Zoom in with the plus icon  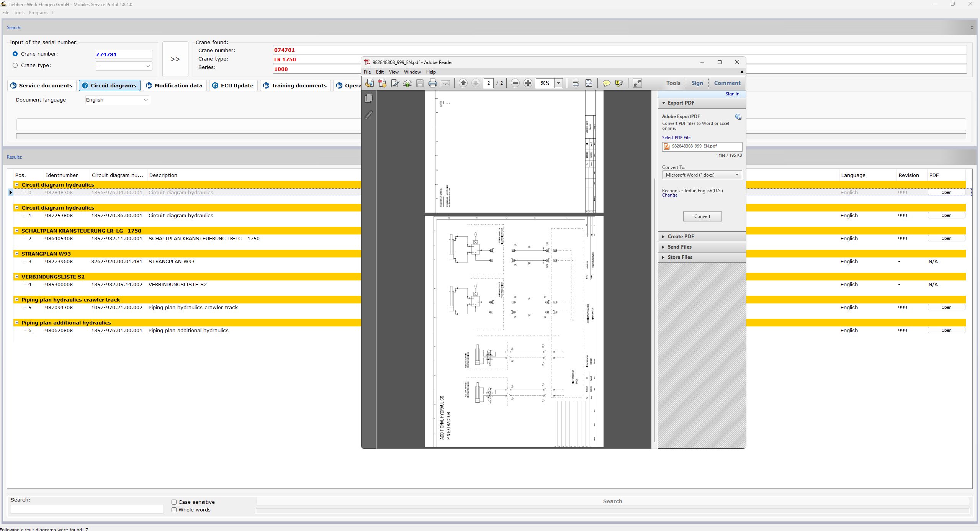point(528,83)
